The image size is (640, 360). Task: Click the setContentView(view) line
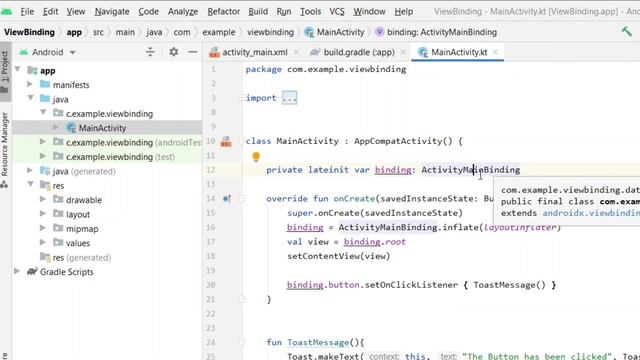(338, 256)
